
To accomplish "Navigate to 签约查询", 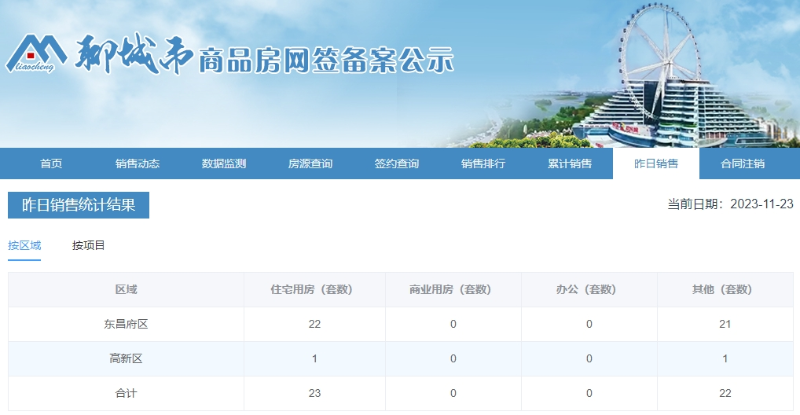I will pyautogui.click(x=397, y=164).
